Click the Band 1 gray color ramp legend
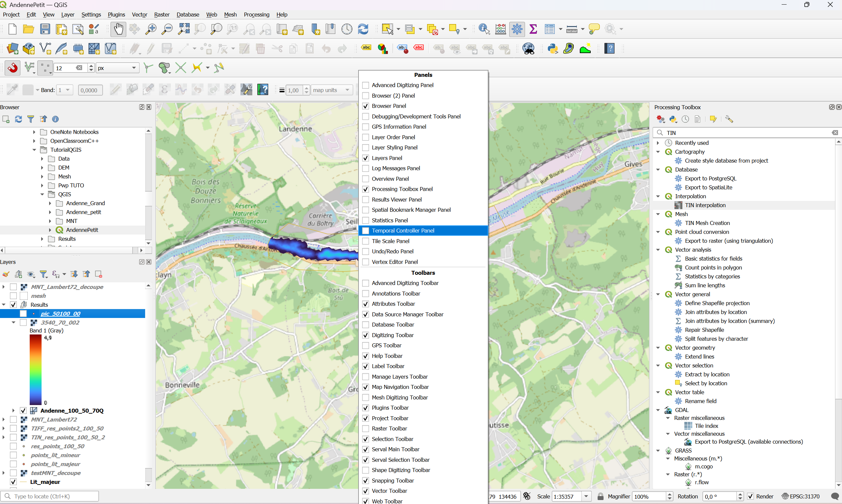The image size is (842, 504). point(35,370)
